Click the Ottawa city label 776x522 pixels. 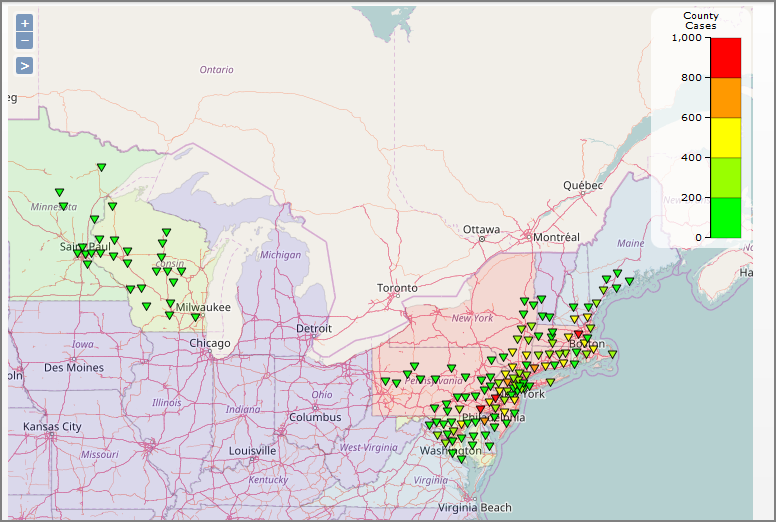click(481, 229)
